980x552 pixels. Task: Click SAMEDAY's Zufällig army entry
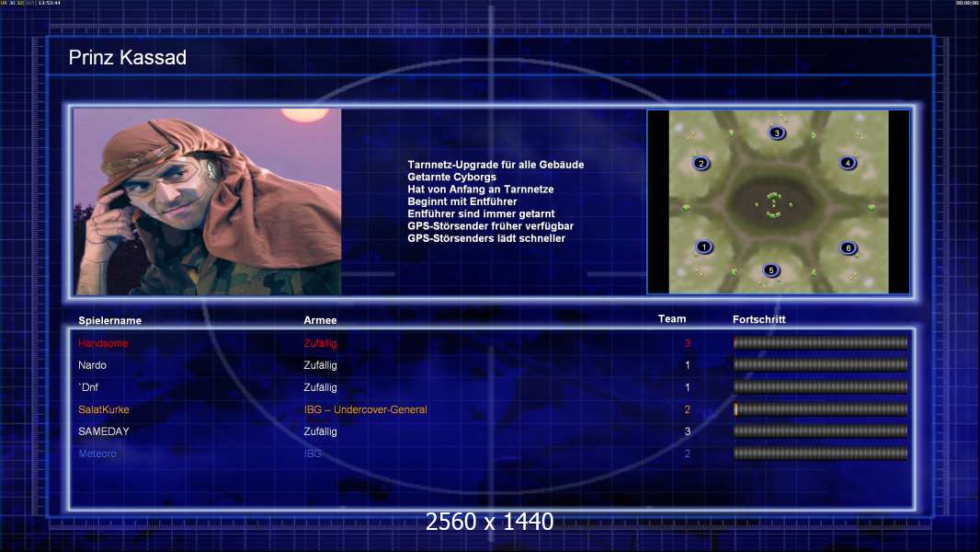(320, 431)
